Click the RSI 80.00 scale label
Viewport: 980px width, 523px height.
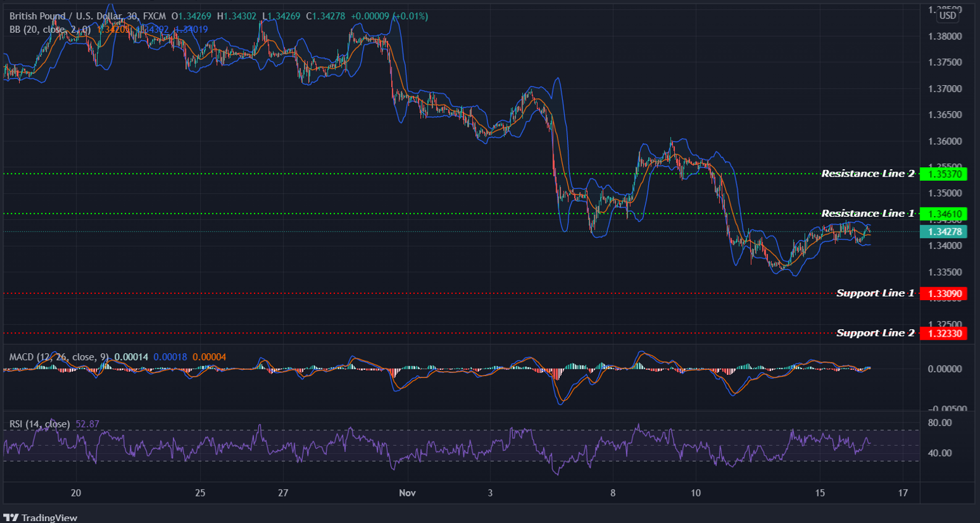[940, 423]
